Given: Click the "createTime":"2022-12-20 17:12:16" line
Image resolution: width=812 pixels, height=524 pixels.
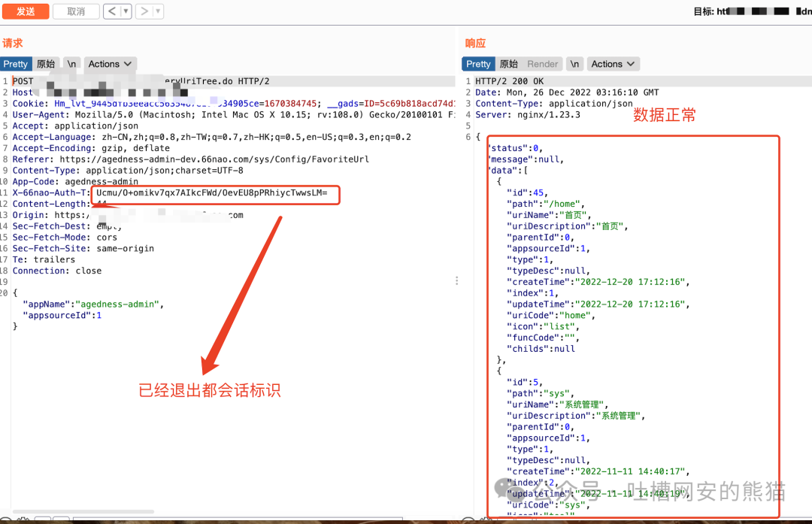Looking at the screenshot, I should [598, 282].
